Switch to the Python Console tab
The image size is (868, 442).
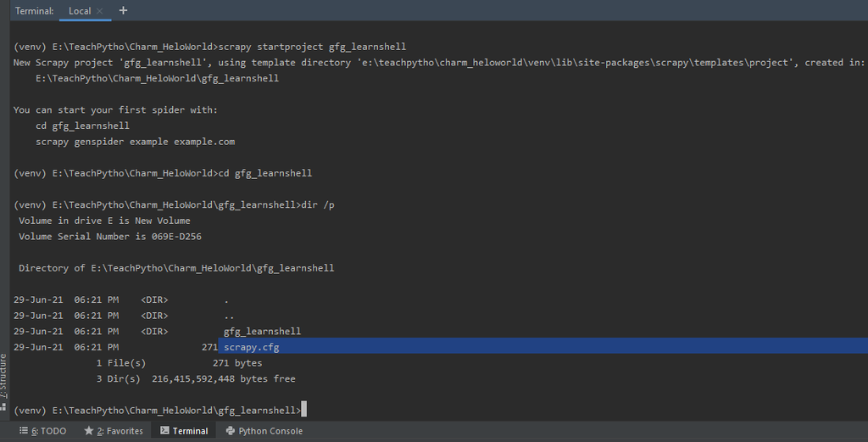click(270, 431)
